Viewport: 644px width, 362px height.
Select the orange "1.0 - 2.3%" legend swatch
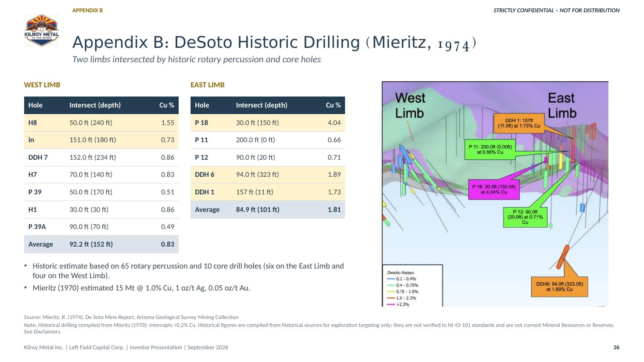point(391,298)
